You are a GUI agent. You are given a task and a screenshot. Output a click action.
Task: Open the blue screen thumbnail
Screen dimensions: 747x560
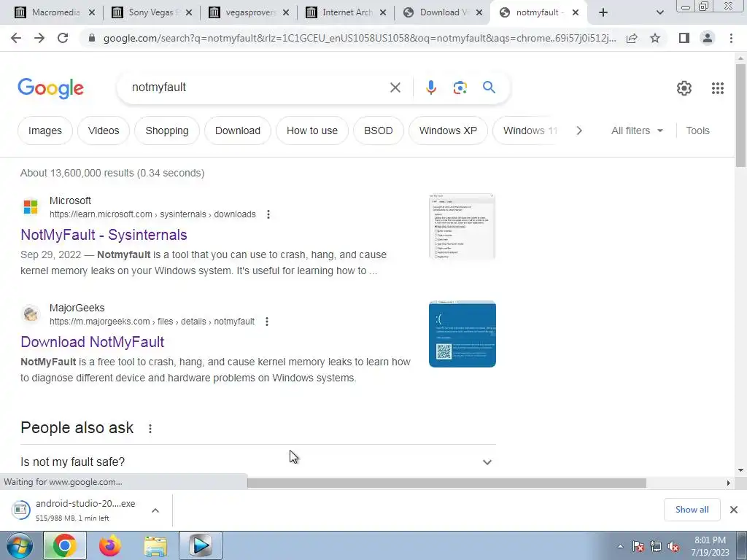462,334
